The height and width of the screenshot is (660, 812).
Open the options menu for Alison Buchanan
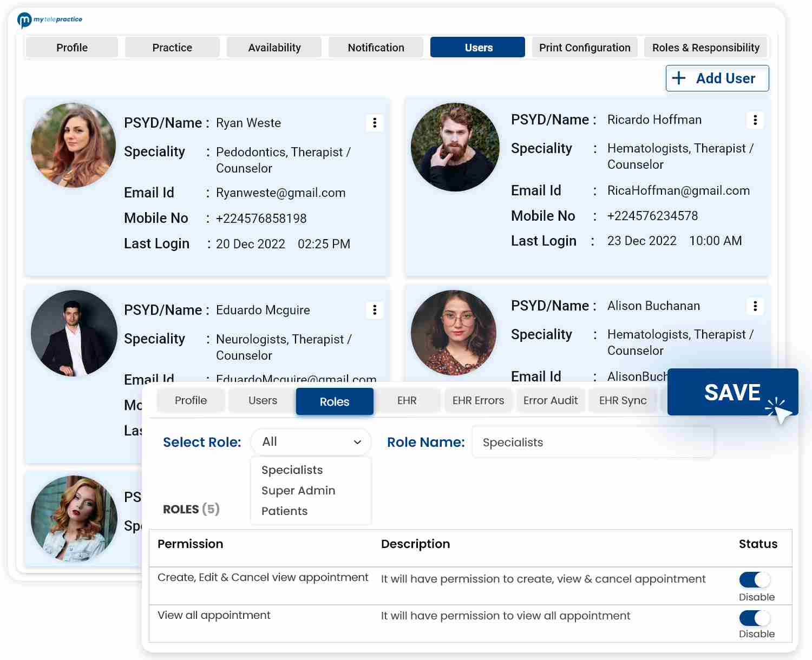click(x=756, y=306)
